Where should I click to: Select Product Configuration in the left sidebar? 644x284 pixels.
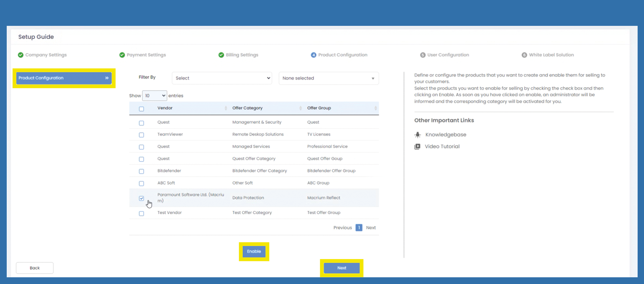point(64,78)
